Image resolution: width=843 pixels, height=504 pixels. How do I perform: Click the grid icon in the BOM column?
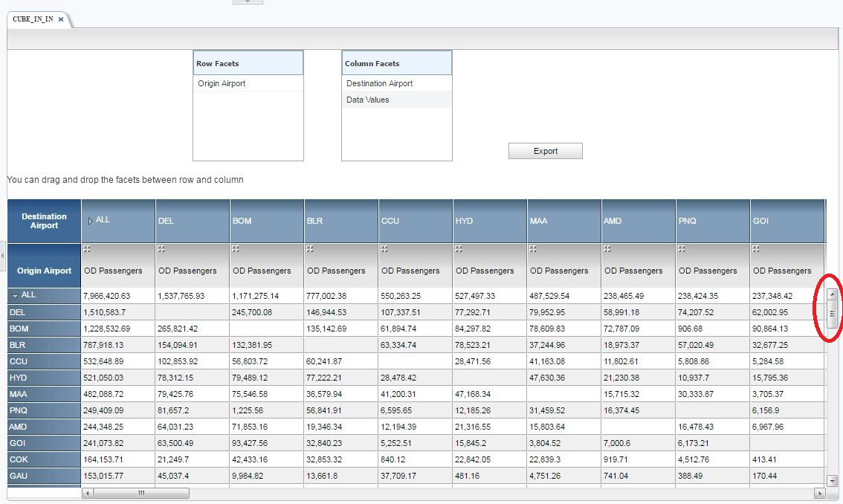(x=236, y=249)
